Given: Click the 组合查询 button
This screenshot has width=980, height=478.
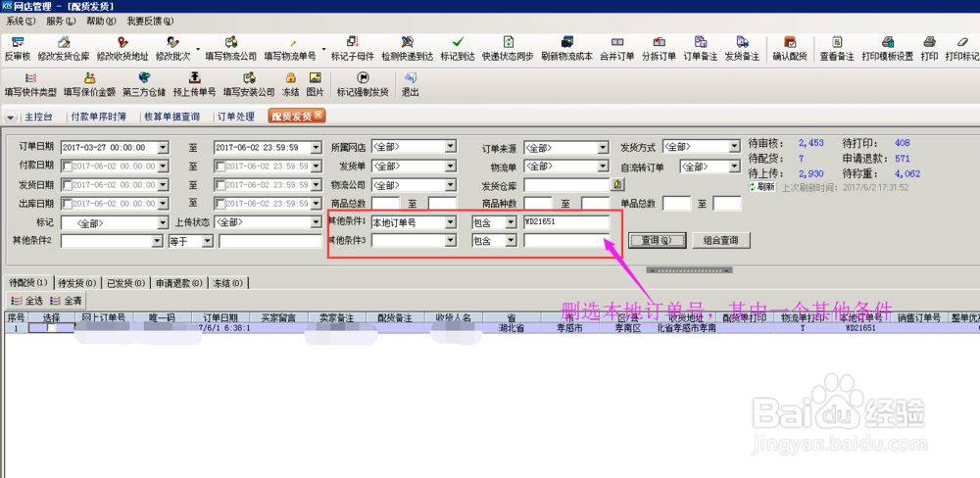Looking at the screenshot, I should [x=720, y=240].
